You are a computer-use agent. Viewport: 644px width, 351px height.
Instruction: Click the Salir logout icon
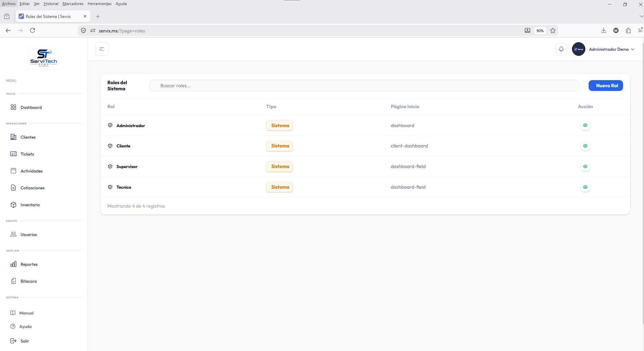pos(14,341)
